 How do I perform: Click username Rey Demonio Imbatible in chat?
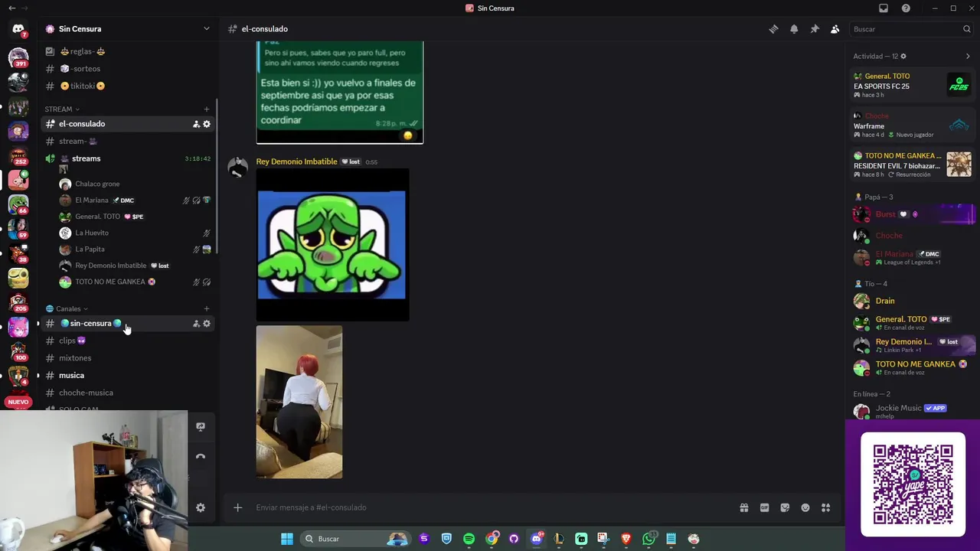click(x=296, y=161)
